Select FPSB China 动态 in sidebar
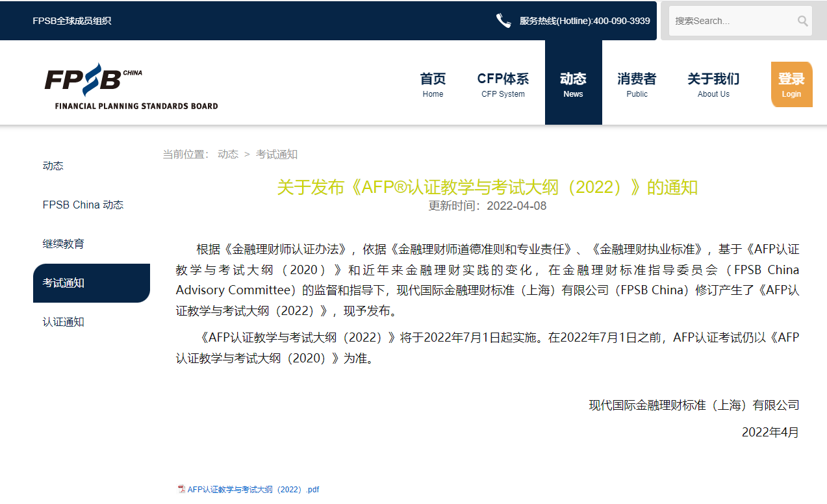The width and height of the screenshot is (827, 504). coord(83,205)
